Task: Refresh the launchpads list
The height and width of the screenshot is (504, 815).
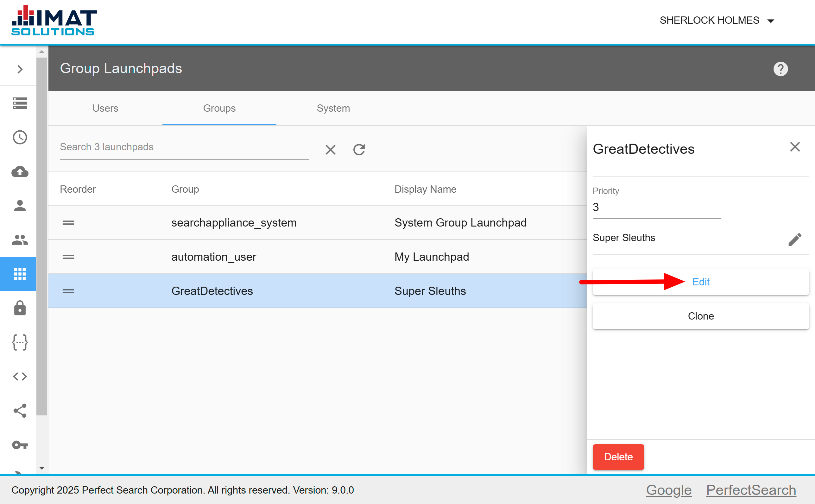Action: click(x=359, y=150)
